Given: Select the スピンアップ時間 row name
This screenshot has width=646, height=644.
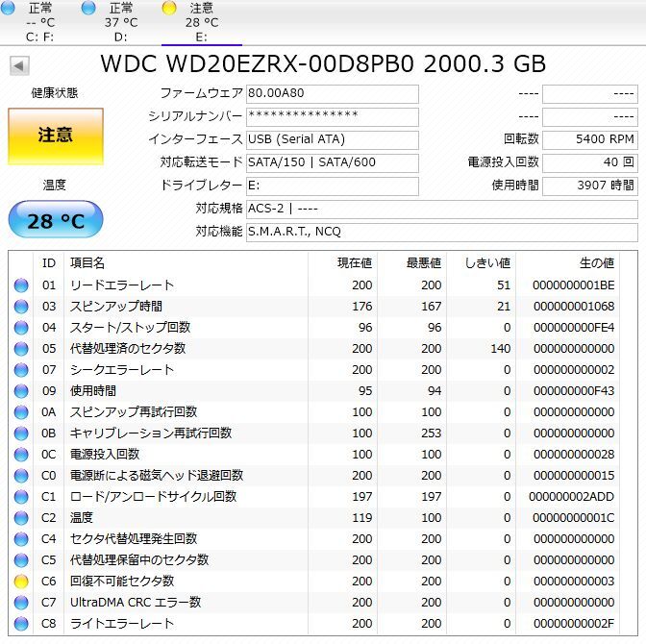Looking at the screenshot, I should (116, 306).
